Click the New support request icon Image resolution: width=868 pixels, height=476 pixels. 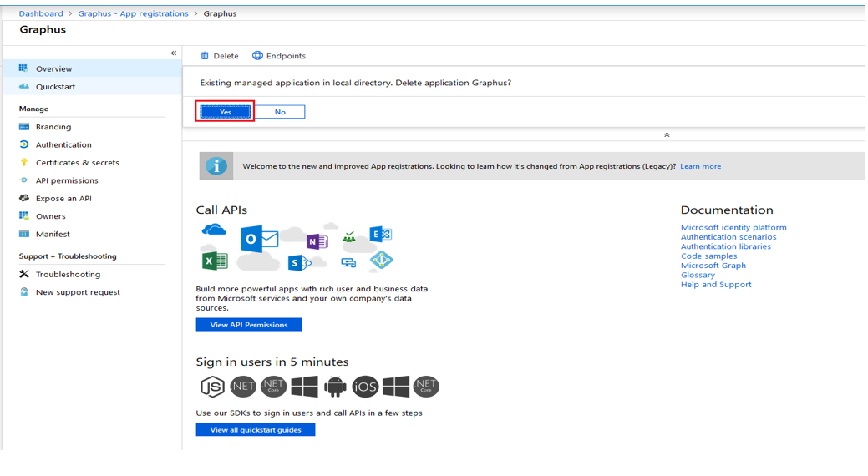pyautogui.click(x=23, y=291)
